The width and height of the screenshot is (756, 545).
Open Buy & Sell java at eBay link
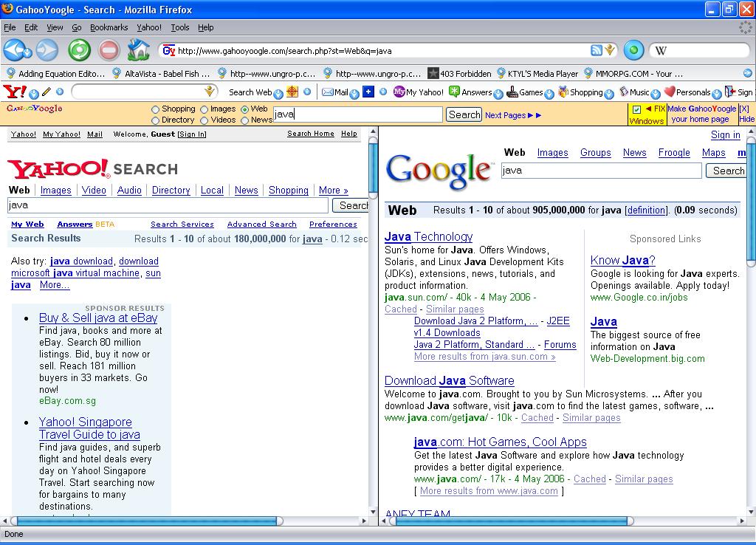click(x=98, y=318)
